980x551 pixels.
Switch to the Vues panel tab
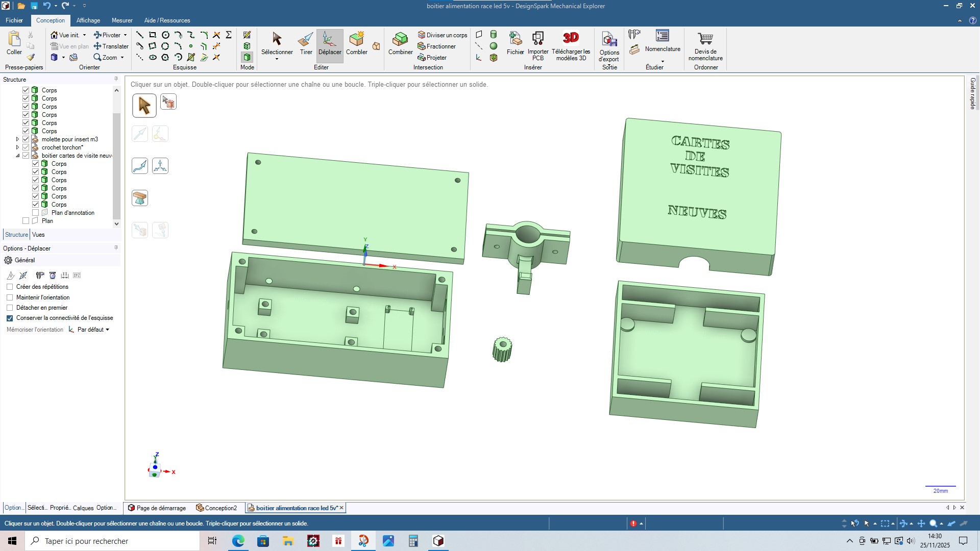point(38,235)
